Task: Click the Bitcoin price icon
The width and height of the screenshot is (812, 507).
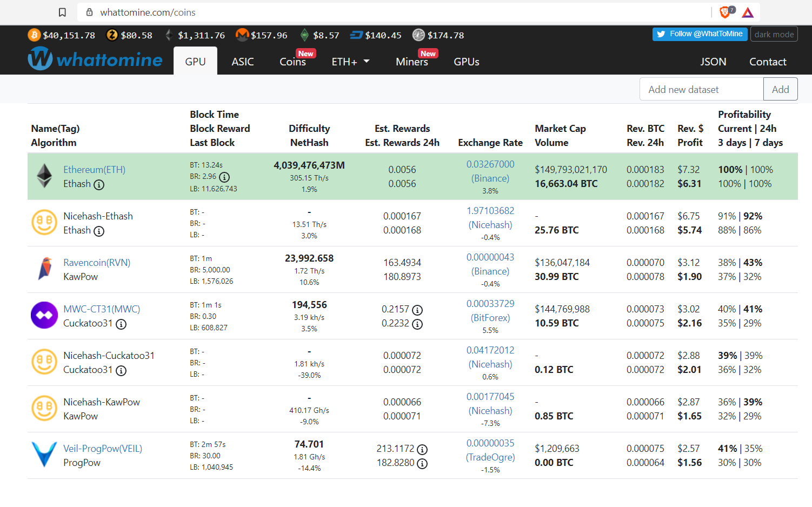Action: [34, 35]
